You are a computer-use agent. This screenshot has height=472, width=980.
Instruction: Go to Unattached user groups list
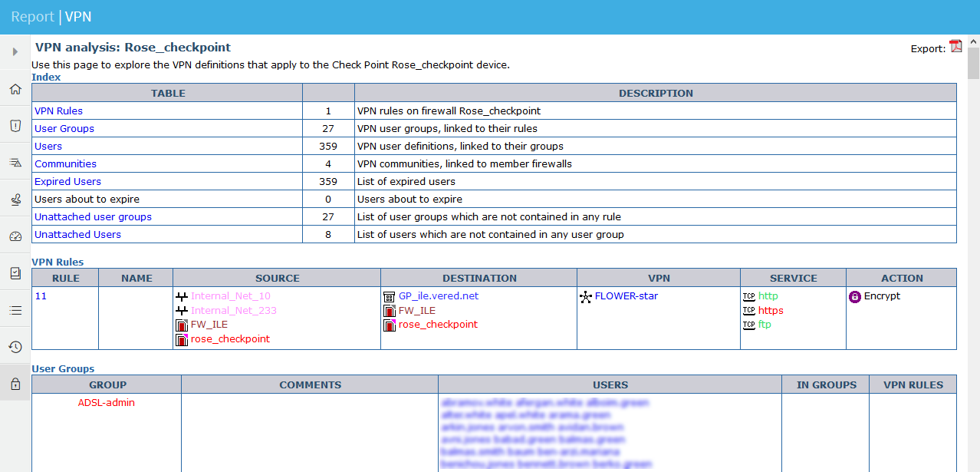pyautogui.click(x=93, y=217)
